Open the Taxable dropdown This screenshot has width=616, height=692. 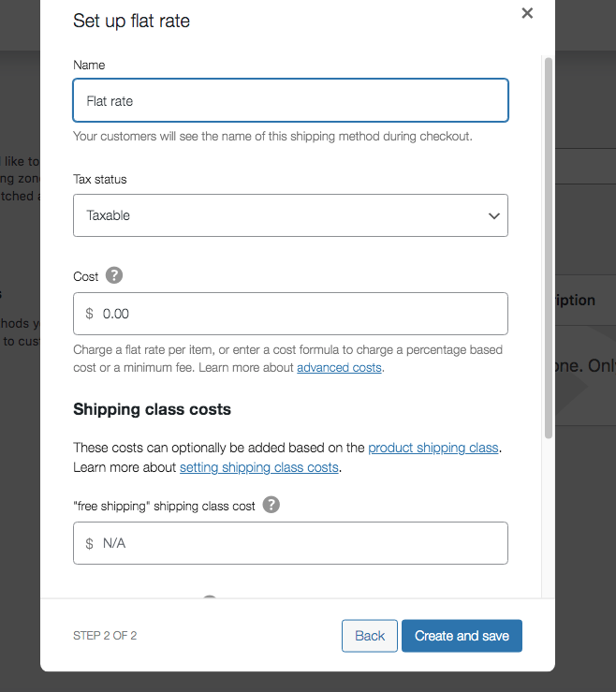click(290, 215)
